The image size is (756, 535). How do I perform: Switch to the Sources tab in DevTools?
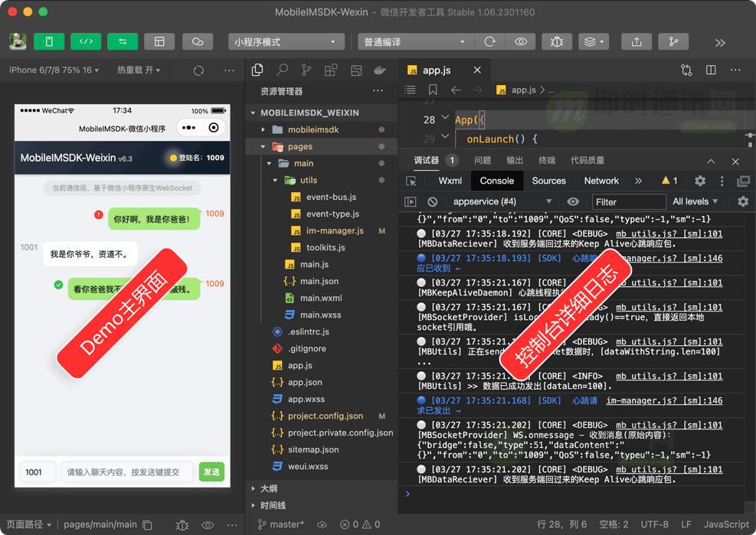[x=548, y=181]
